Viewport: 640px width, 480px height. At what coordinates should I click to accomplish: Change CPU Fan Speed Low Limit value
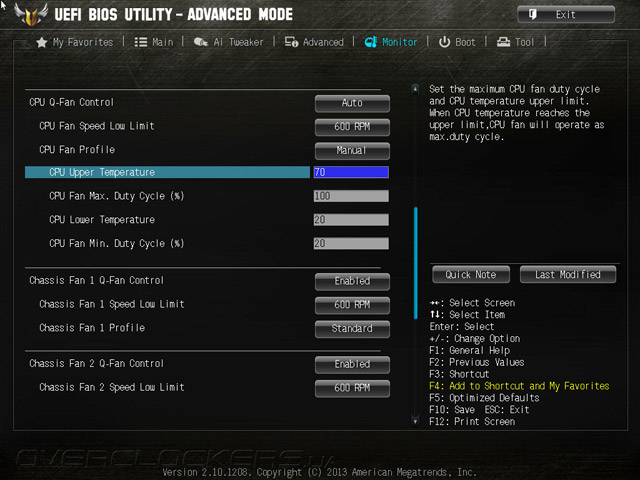[352, 127]
